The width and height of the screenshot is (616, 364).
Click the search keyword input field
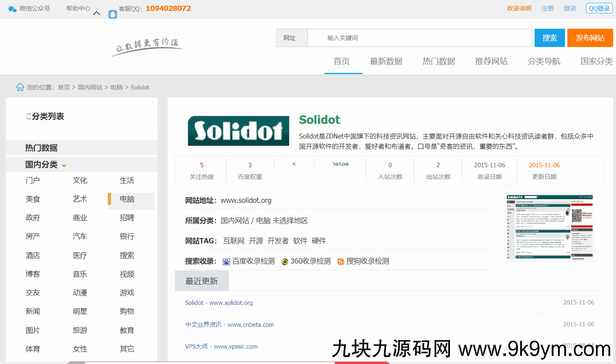coord(419,38)
